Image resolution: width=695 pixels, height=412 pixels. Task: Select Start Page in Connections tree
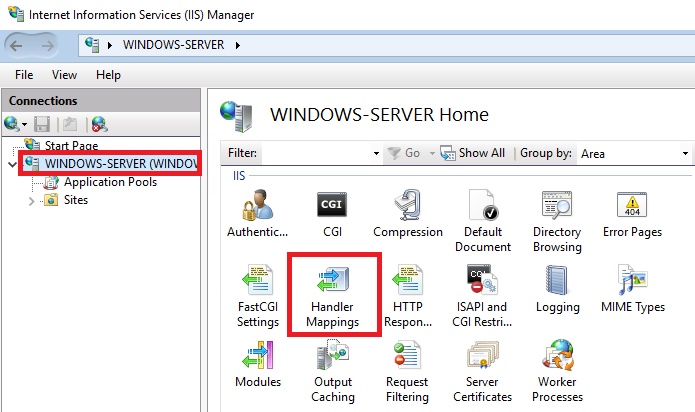click(71, 145)
